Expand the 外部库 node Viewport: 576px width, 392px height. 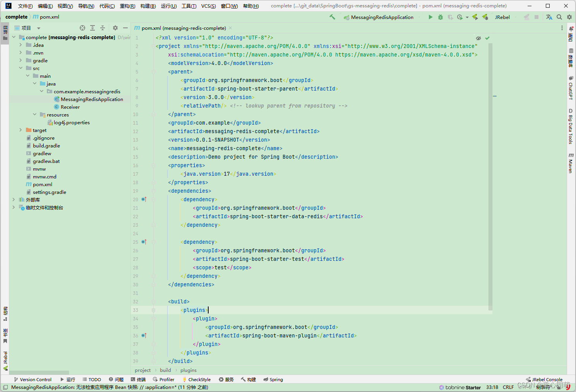click(14, 200)
